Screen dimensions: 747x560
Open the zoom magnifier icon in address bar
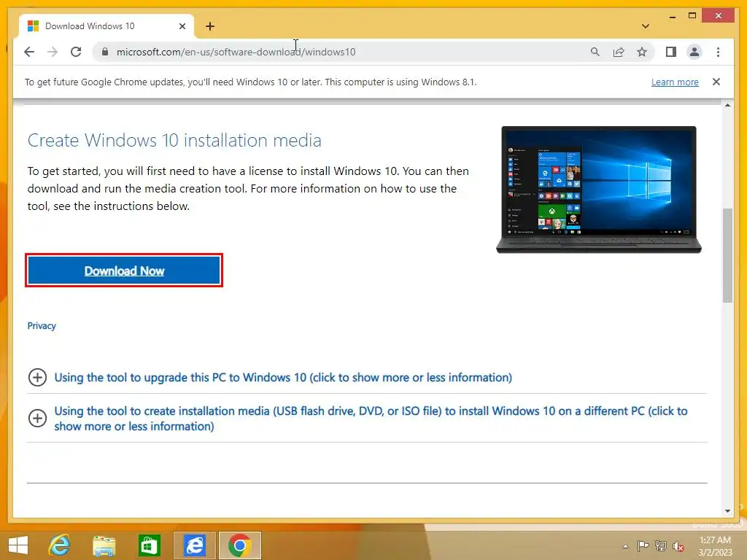pos(595,52)
